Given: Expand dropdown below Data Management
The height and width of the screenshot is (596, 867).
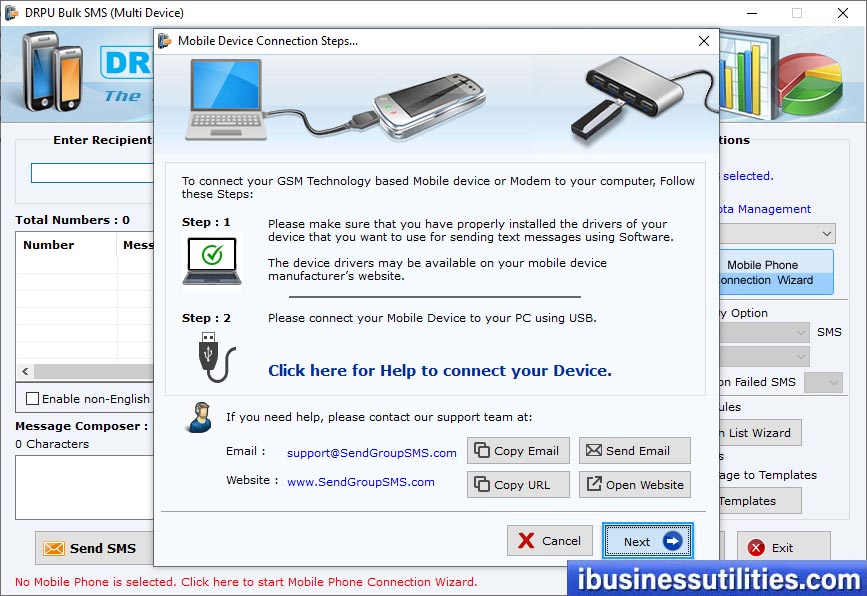Looking at the screenshot, I should click(826, 234).
